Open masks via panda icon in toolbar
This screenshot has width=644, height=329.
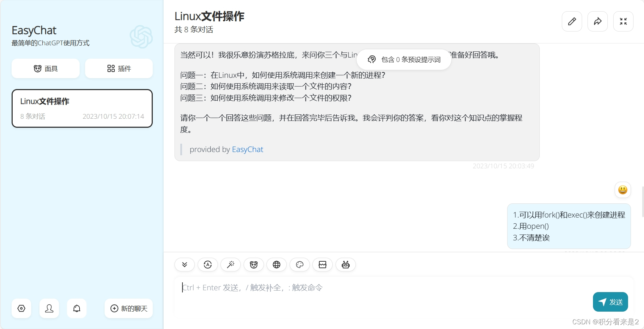[254, 265]
